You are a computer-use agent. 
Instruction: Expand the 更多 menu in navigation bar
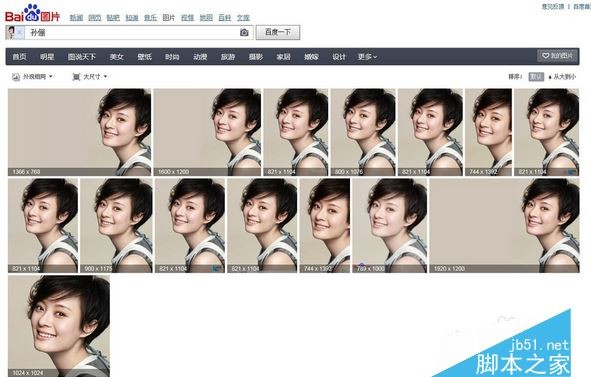pos(367,57)
